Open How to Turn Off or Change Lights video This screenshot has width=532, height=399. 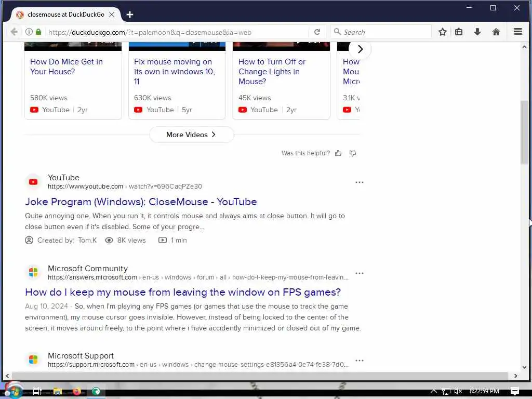point(272,72)
